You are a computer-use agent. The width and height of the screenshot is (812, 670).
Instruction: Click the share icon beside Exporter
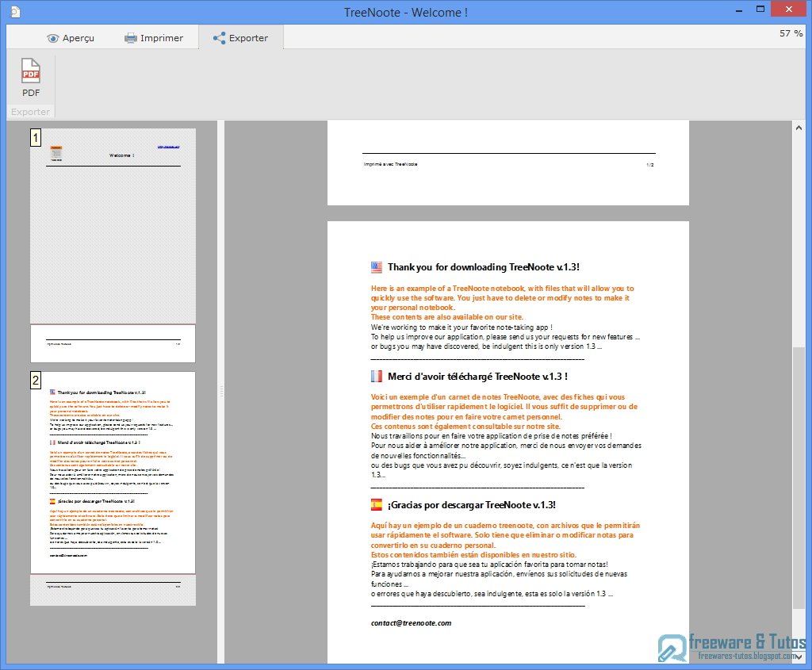tap(219, 38)
